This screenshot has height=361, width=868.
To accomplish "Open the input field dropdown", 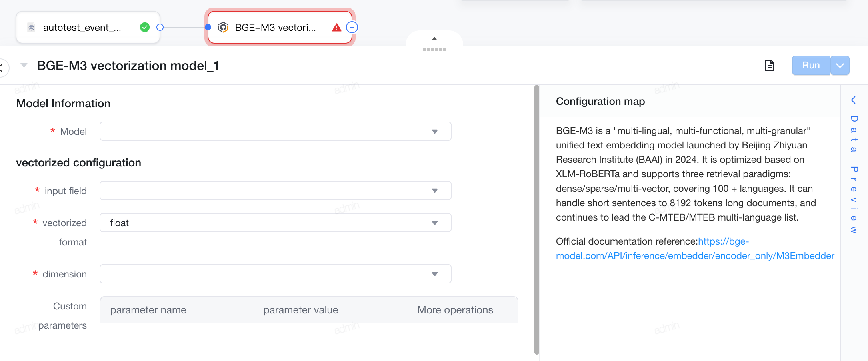I will (x=275, y=191).
